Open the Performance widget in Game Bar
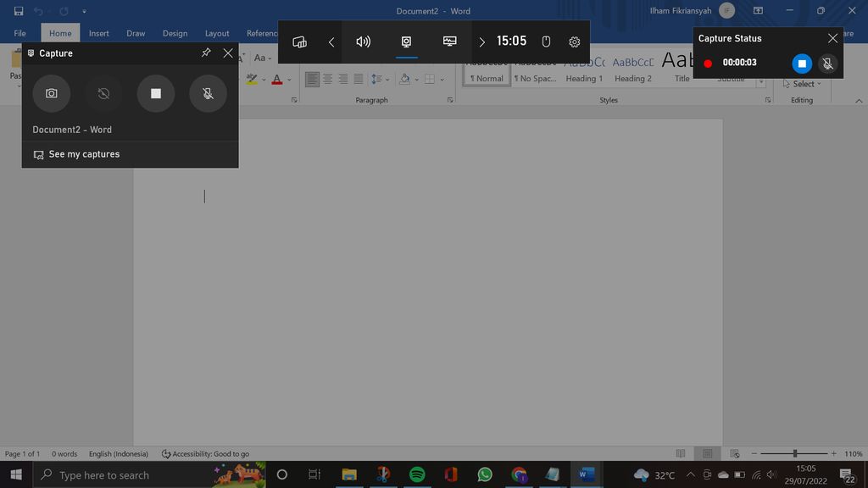 click(x=448, y=41)
